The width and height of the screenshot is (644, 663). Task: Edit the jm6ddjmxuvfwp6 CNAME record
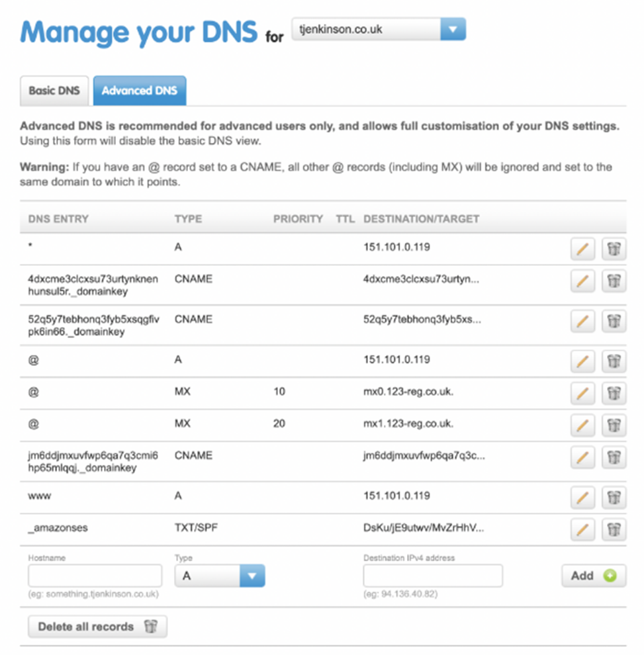click(582, 457)
